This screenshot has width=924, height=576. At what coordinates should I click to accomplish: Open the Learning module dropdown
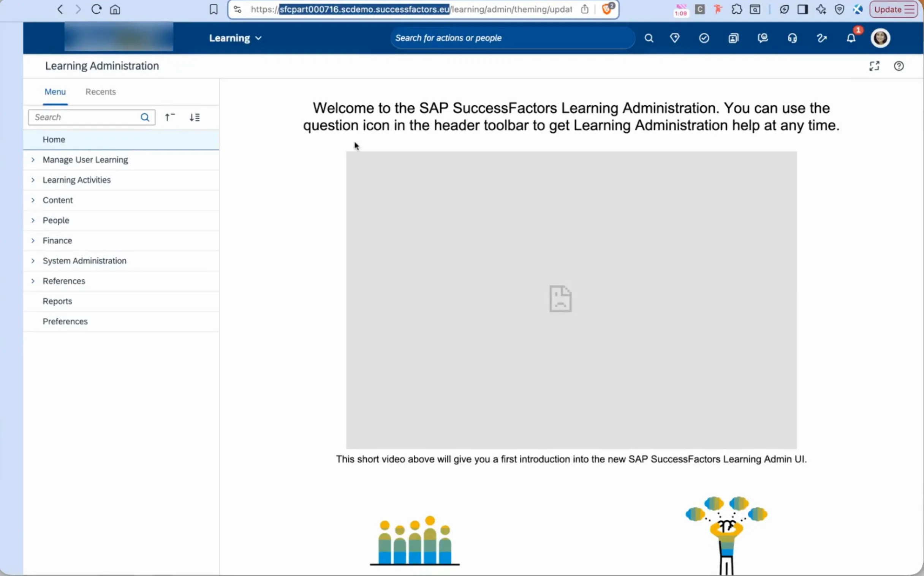pyautogui.click(x=235, y=38)
